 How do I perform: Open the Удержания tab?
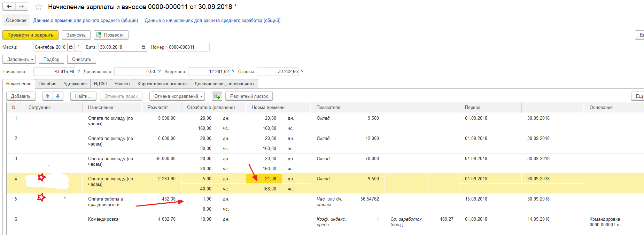(75, 84)
